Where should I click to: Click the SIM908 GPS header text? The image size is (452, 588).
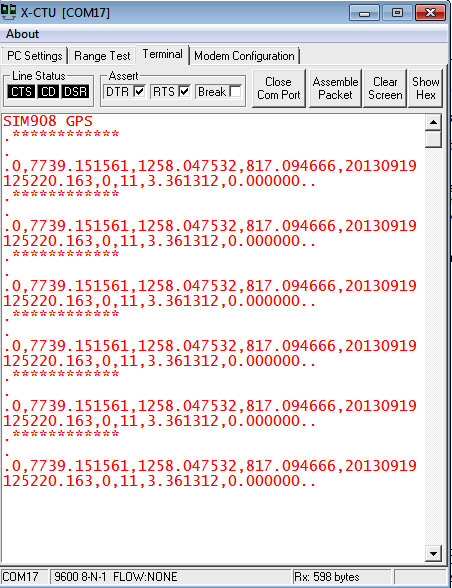click(x=48, y=122)
